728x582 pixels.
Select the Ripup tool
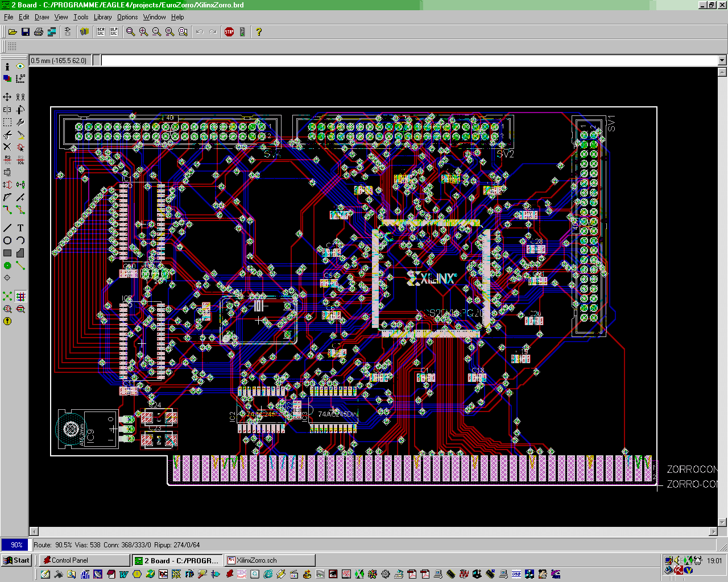coord(20,210)
